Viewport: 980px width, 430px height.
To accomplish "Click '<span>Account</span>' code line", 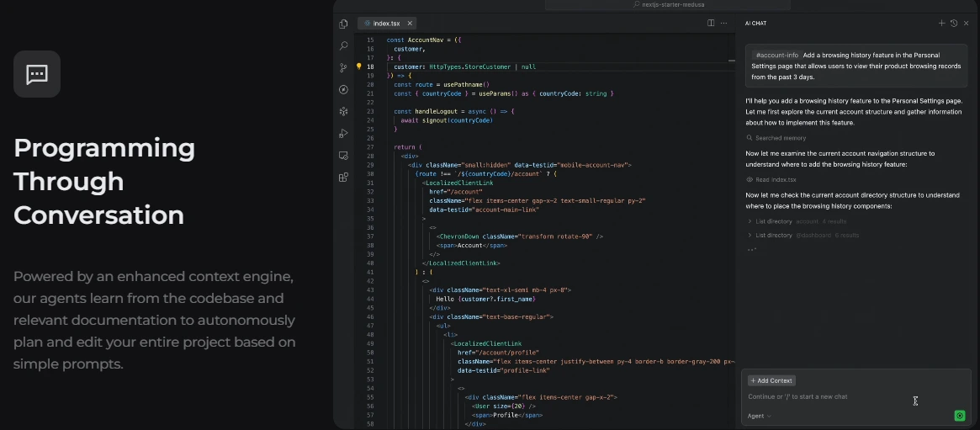I will pos(471,245).
